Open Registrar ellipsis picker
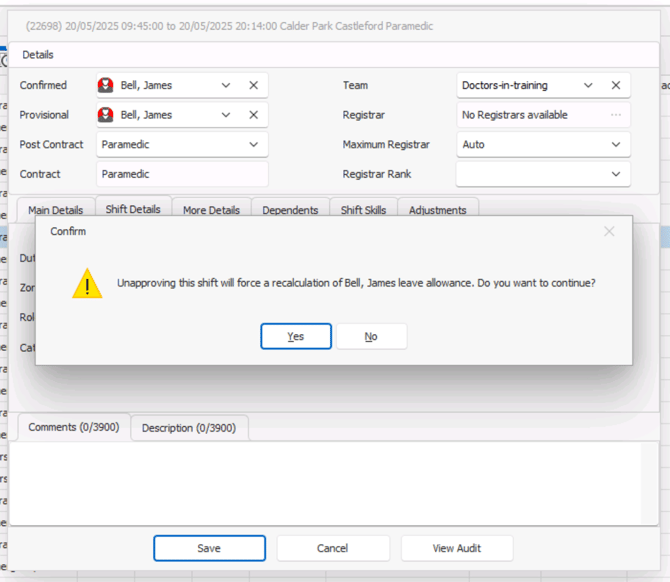 [x=616, y=115]
